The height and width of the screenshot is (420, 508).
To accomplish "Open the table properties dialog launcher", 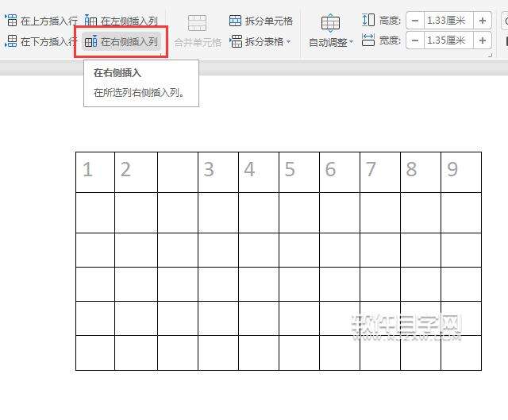I will [x=491, y=56].
